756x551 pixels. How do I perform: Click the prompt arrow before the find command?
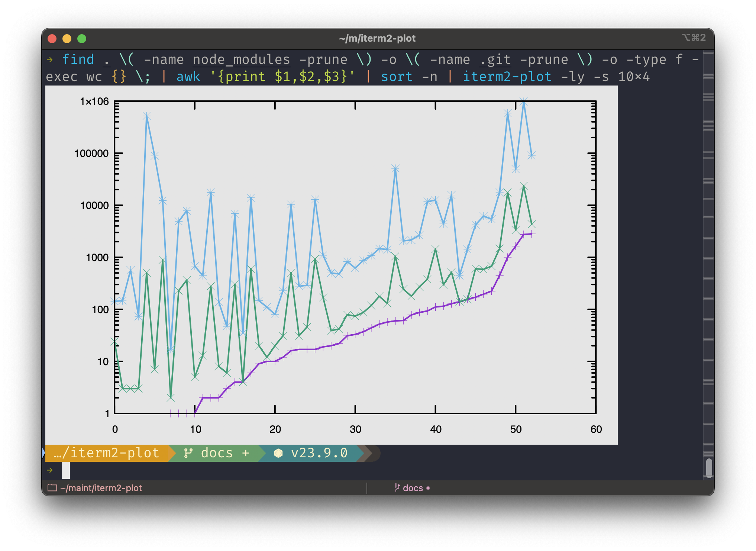(x=50, y=59)
